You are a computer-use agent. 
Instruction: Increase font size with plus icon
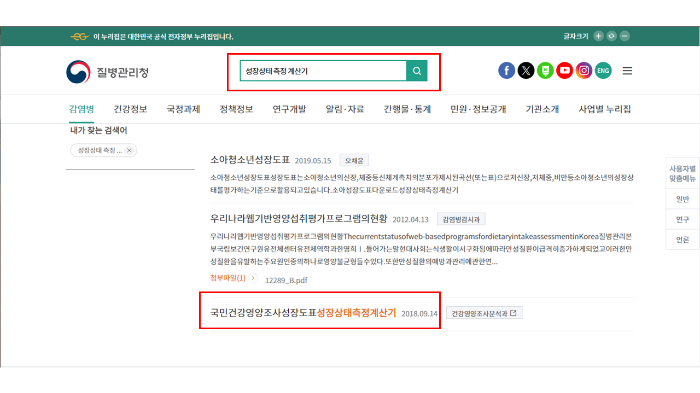point(599,36)
